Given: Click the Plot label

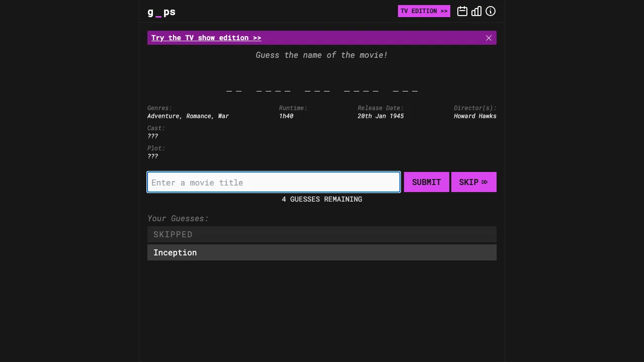Looking at the screenshot, I should pyautogui.click(x=156, y=148).
